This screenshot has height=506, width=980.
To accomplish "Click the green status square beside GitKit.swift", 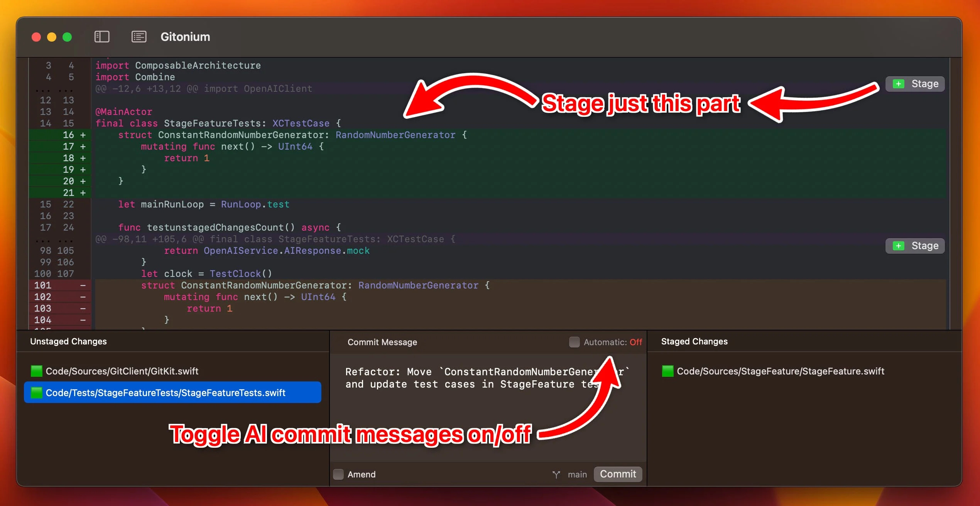I will (36, 371).
